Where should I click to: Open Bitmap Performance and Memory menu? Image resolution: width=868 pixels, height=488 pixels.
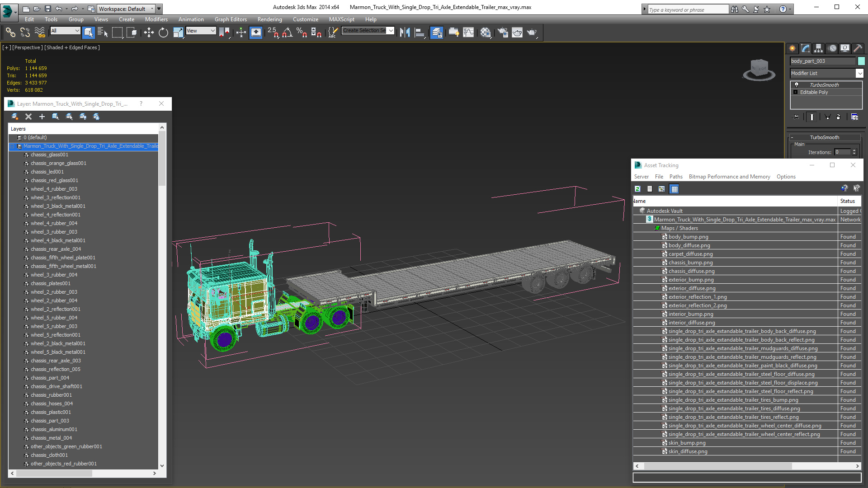729,177
